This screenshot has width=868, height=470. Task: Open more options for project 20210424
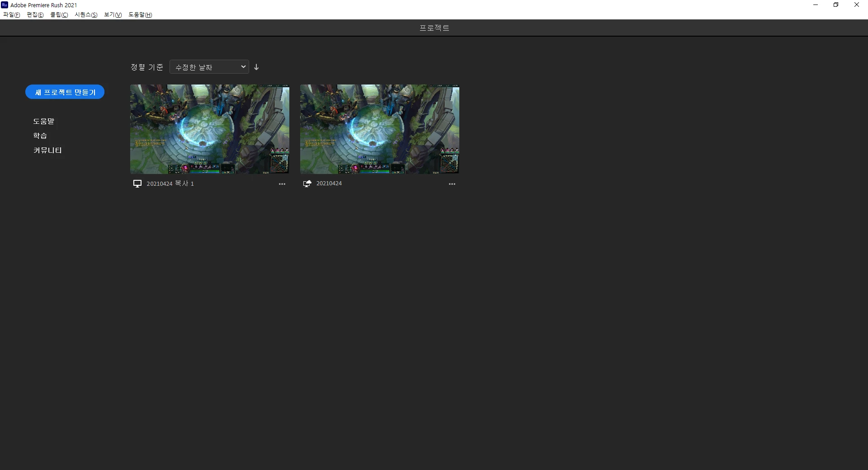tap(452, 184)
